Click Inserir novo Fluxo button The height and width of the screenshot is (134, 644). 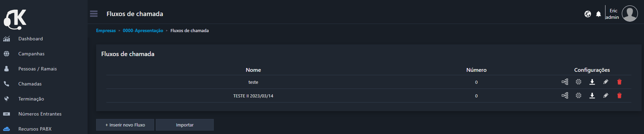(x=125, y=125)
